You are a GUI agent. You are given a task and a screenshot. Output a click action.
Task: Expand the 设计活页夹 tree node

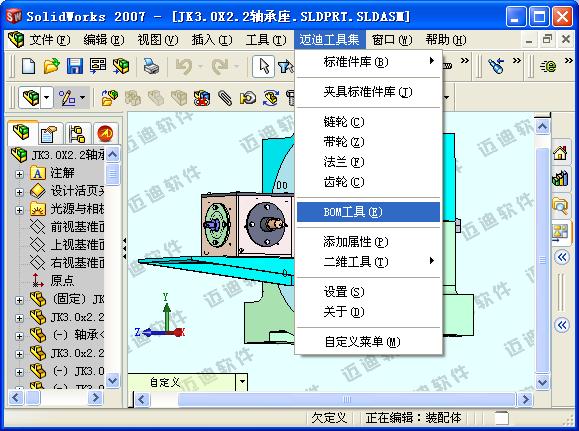19,192
